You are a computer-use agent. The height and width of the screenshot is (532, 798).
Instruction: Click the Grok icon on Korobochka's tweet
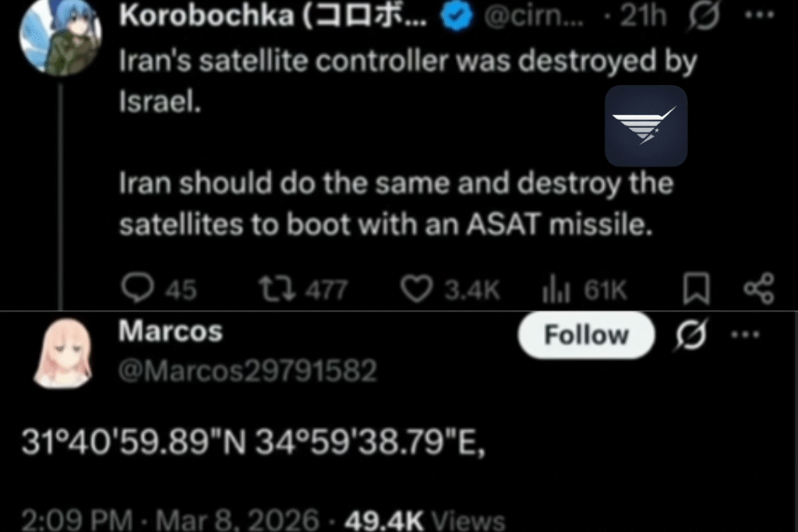(704, 17)
